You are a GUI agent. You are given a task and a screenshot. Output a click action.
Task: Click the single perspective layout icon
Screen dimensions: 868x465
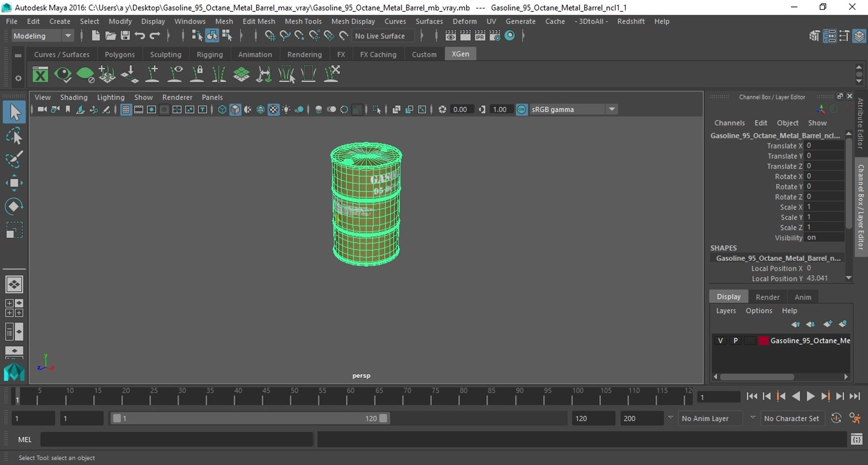coord(14,285)
